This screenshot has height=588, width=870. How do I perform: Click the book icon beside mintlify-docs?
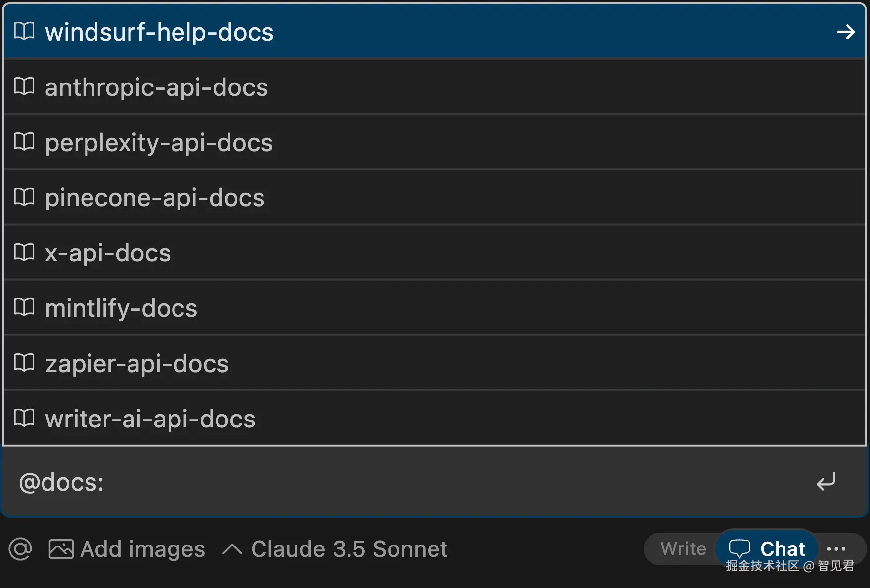tap(24, 308)
